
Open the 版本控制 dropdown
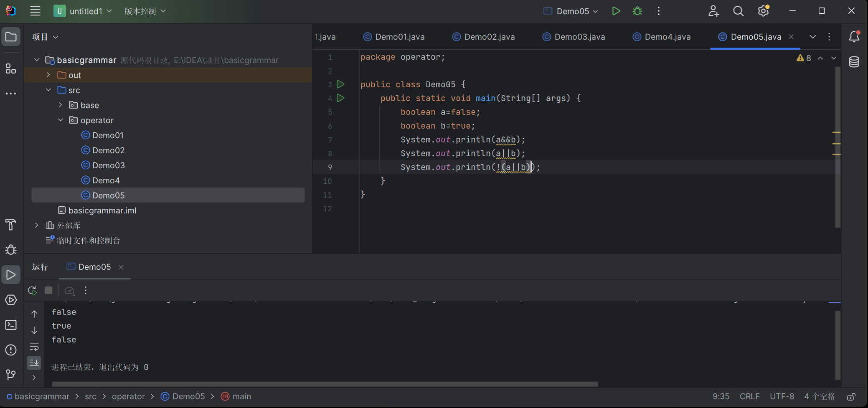145,11
